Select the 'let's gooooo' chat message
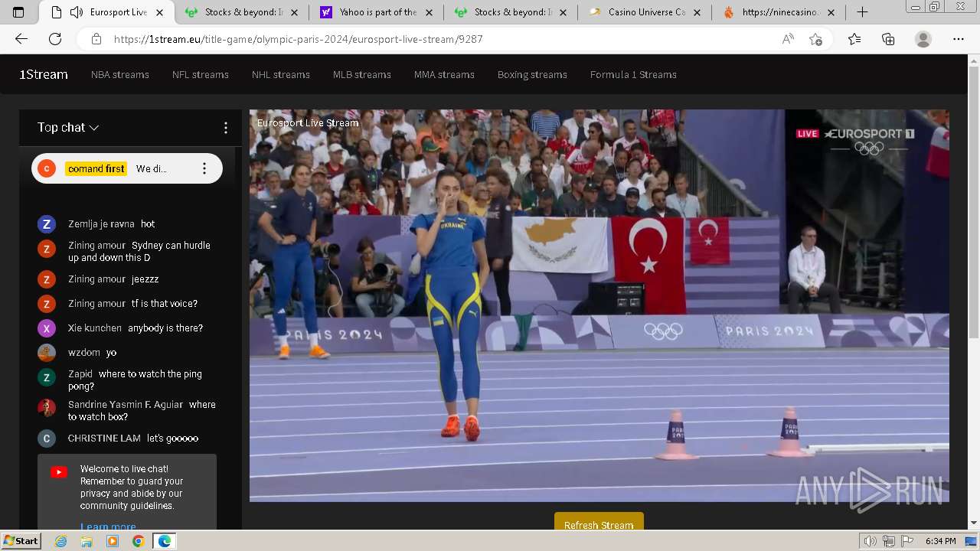Viewport: 980px width, 551px height. coord(173,439)
